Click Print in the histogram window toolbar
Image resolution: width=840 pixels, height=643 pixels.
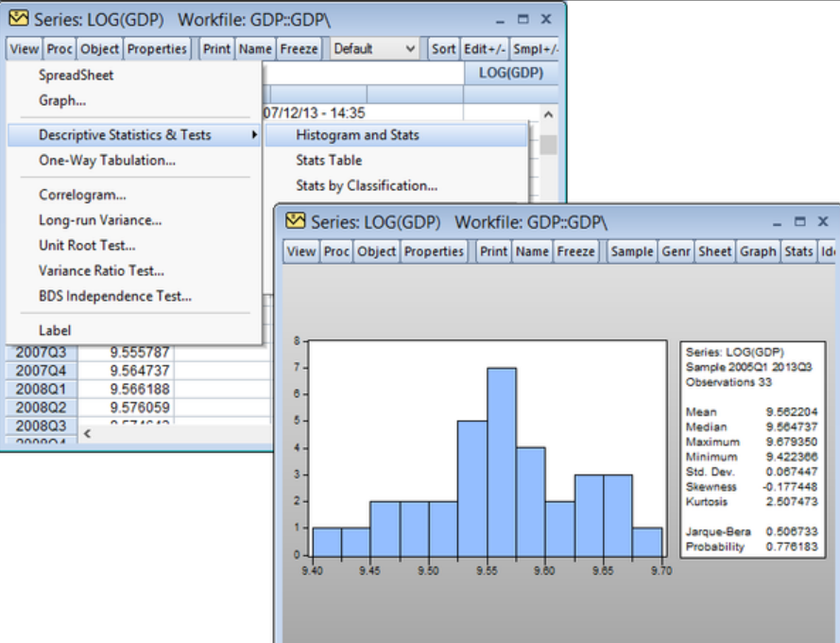493,252
